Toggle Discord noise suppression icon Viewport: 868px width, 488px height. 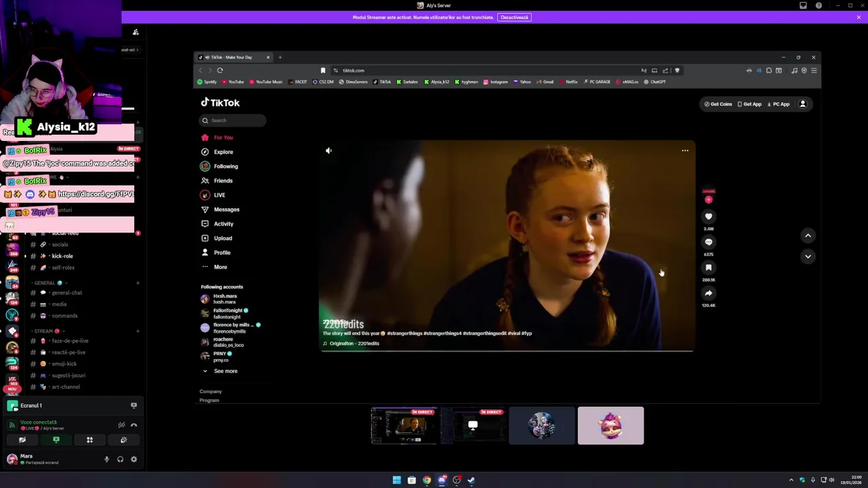pos(121,425)
